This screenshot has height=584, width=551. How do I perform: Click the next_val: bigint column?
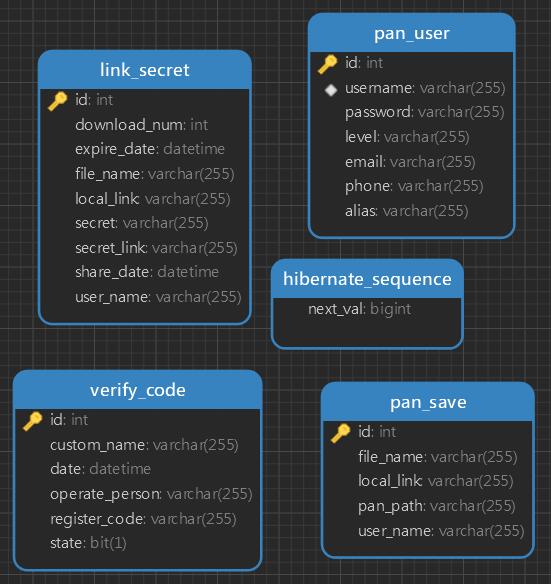coord(360,309)
